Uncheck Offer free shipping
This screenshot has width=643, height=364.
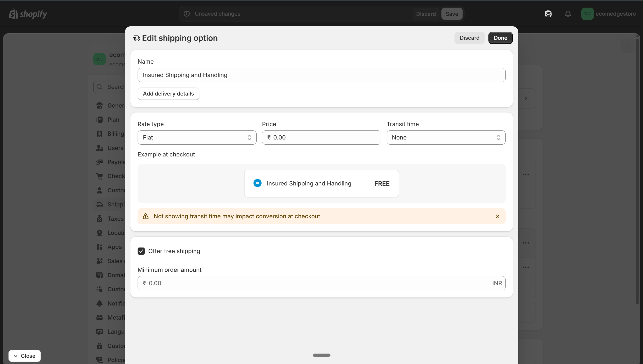141,251
